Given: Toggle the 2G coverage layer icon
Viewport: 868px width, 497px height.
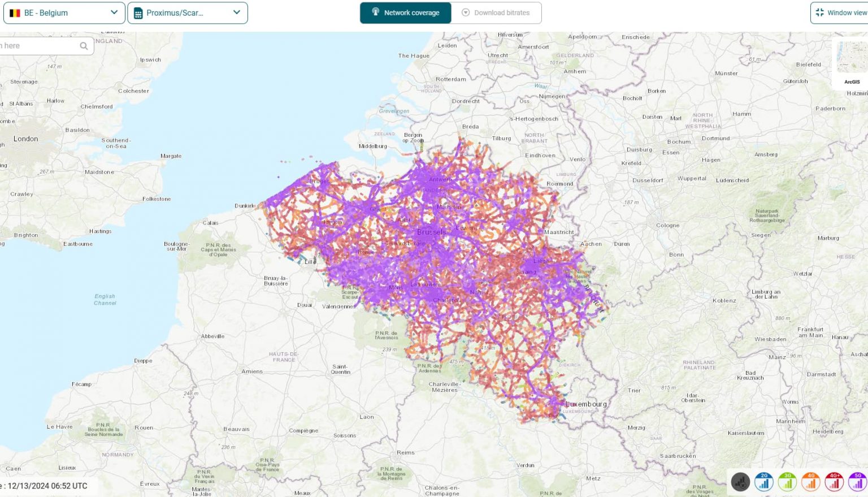Looking at the screenshot, I should click(x=764, y=482).
